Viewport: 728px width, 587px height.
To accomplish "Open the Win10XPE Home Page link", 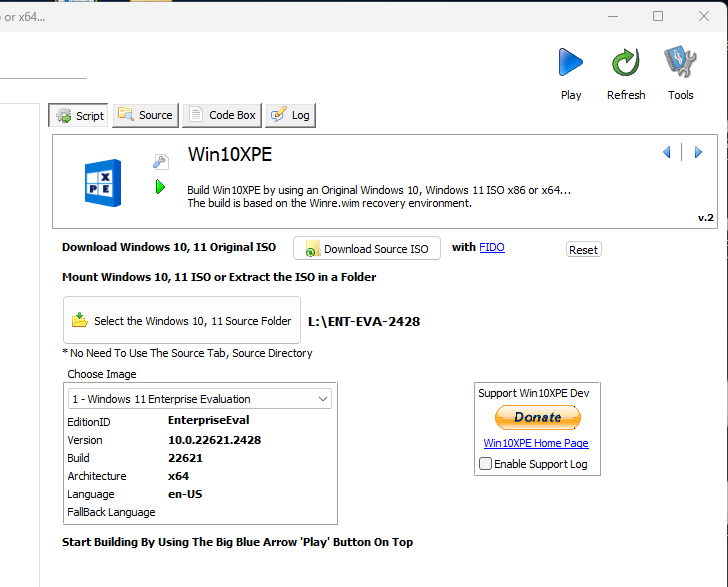I will [536, 443].
